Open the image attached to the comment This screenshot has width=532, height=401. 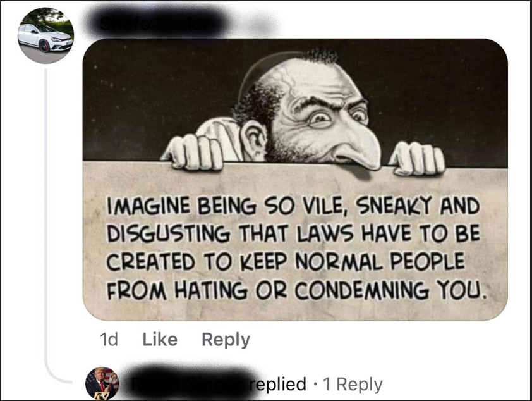click(295, 179)
